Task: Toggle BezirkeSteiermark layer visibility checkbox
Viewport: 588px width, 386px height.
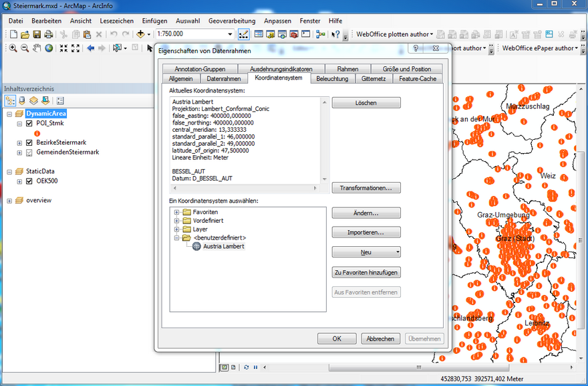Action: point(29,142)
